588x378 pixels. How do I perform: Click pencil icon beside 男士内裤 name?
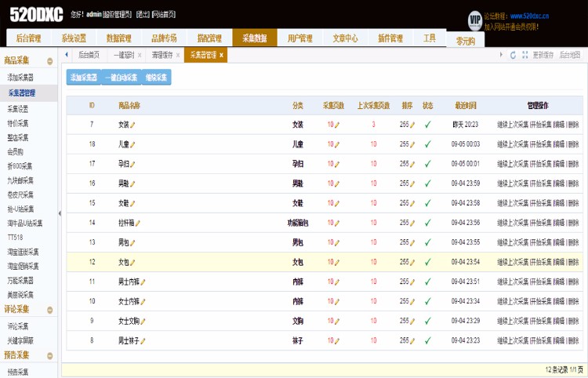coord(143,282)
